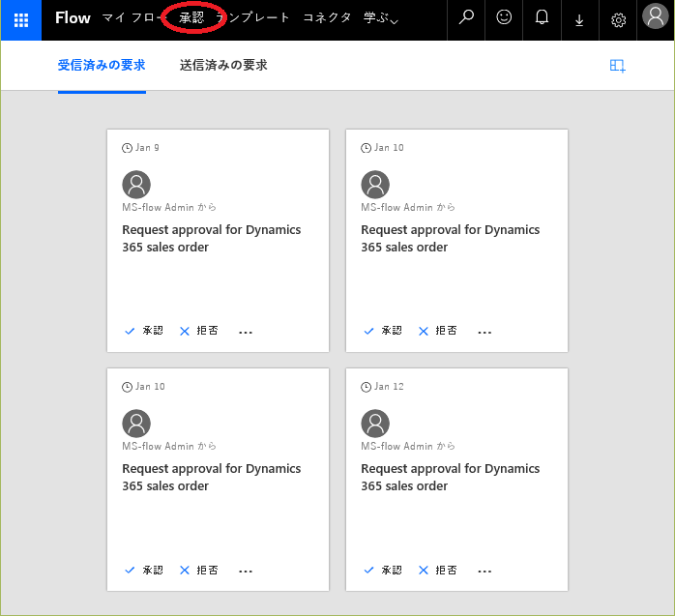Open the notifications bell icon

pyautogui.click(x=542, y=18)
